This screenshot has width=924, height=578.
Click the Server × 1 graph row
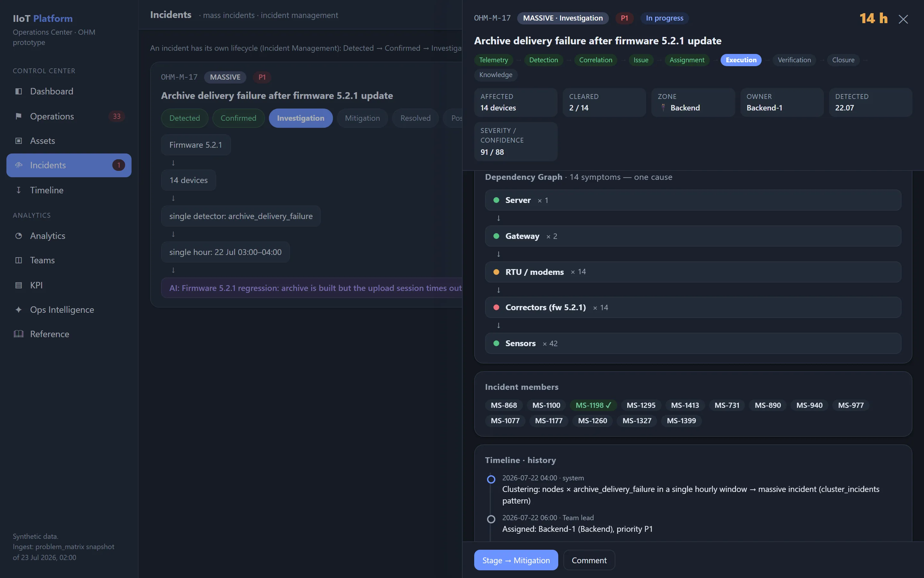[x=693, y=200]
